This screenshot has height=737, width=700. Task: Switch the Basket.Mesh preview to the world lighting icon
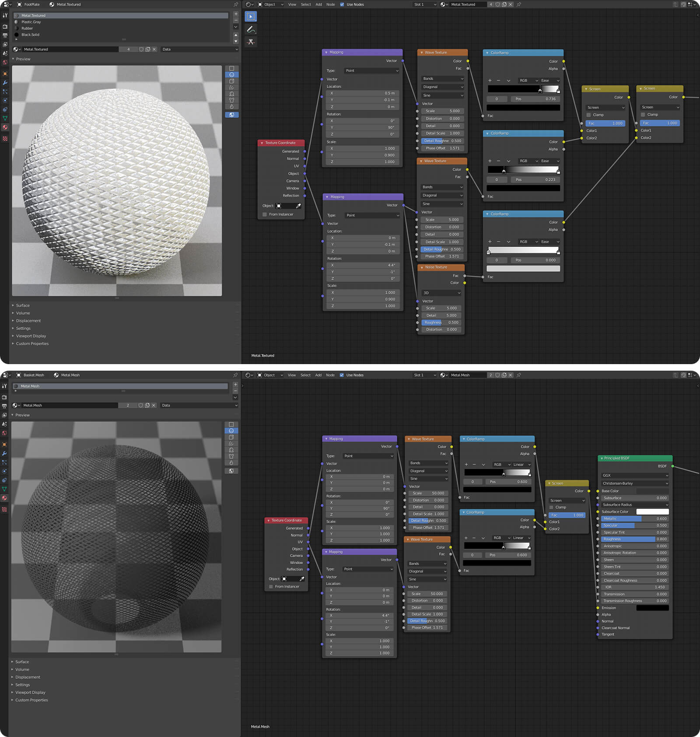[x=231, y=471]
